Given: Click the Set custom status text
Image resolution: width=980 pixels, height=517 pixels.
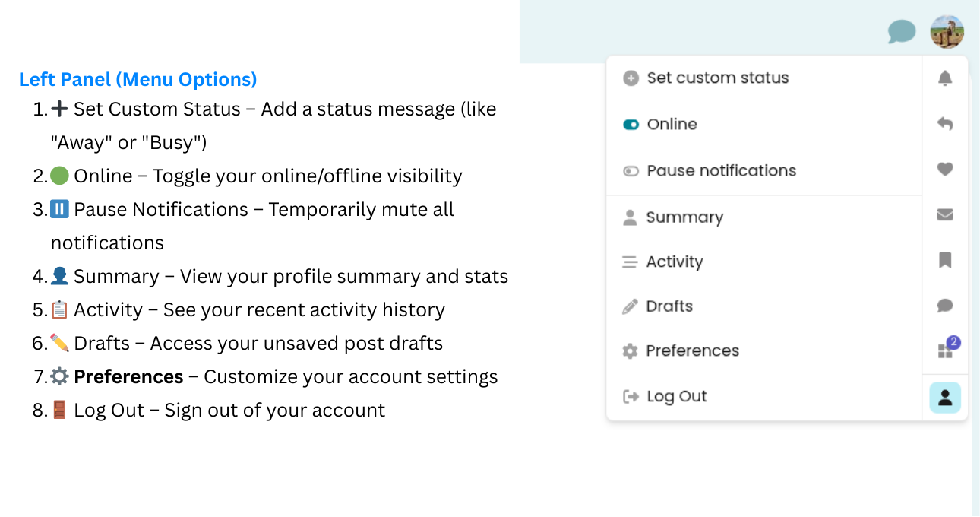Looking at the screenshot, I should tap(717, 78).
